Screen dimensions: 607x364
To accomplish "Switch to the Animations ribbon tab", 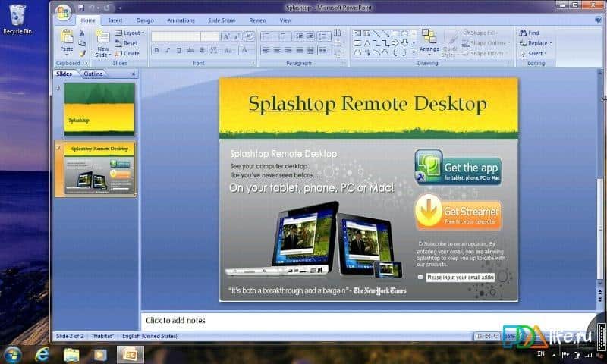I will 181,20.
